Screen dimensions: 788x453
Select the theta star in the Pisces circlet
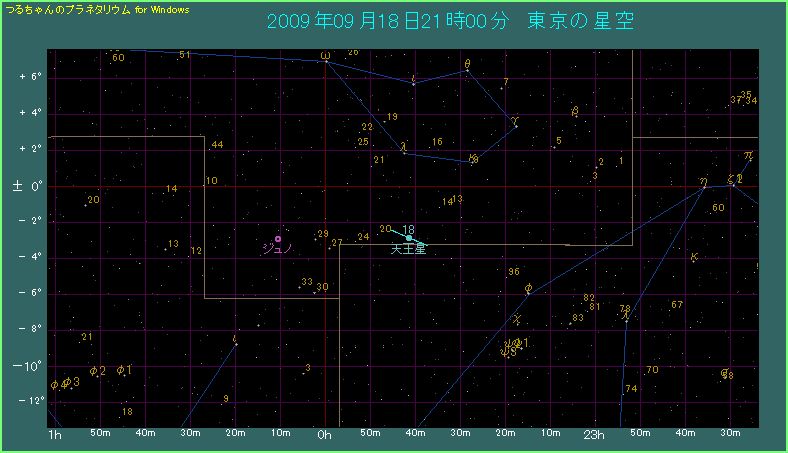pos(467,66)
